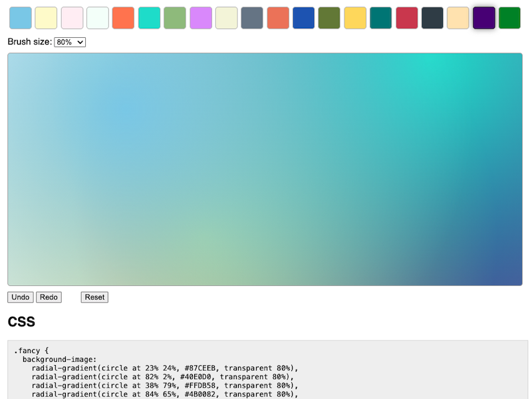Select the royal blue color swatch
The height and width of the screenshot is (399, 532).
click(x=303, y=18)
